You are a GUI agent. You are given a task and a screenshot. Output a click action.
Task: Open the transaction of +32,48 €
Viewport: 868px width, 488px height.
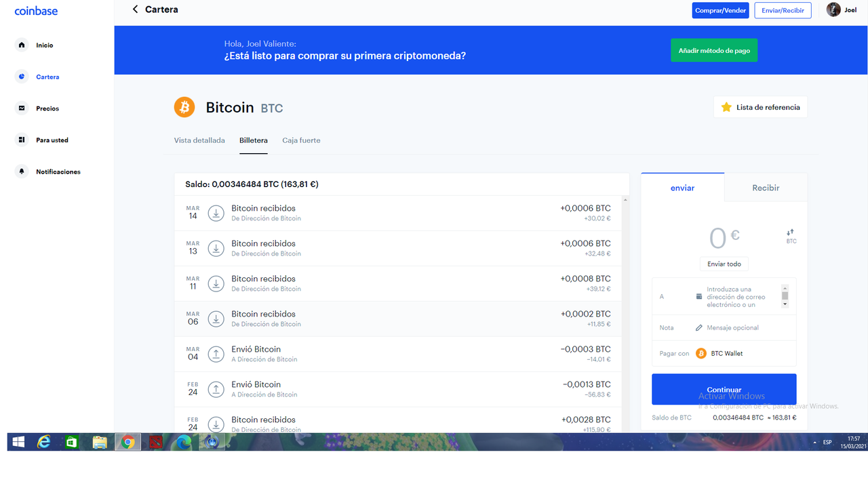(399, 248)
